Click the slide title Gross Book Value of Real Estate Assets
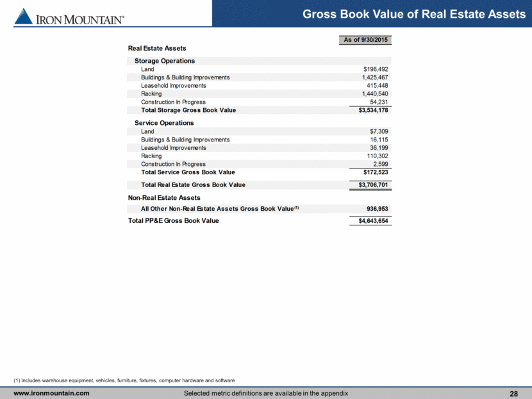The height and width of the screenshot is (399, 532). 413,14
